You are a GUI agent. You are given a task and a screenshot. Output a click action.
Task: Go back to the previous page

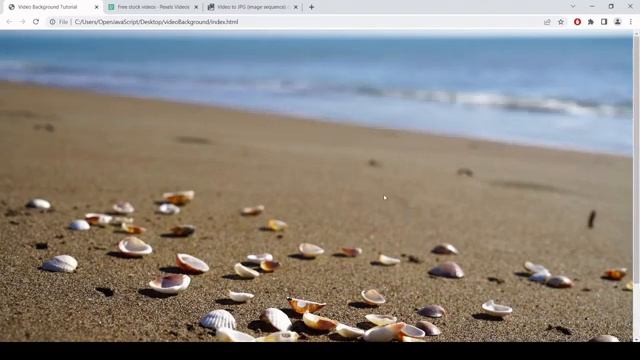pos(9,22)
